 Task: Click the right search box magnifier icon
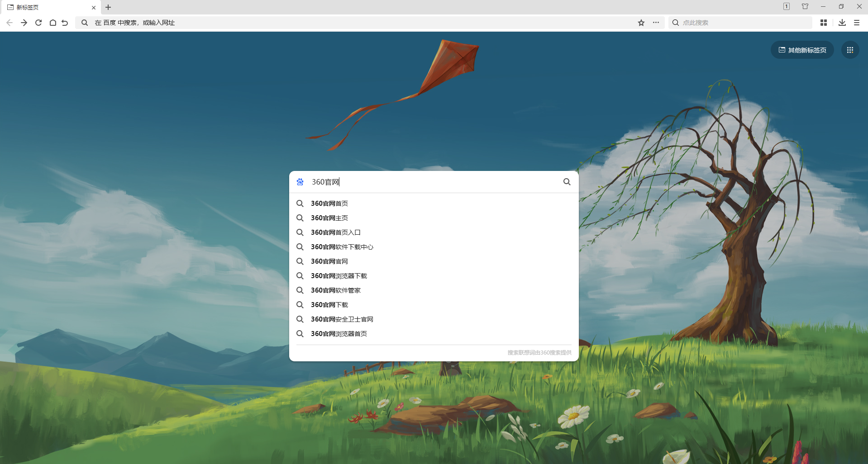coord(676,23)
